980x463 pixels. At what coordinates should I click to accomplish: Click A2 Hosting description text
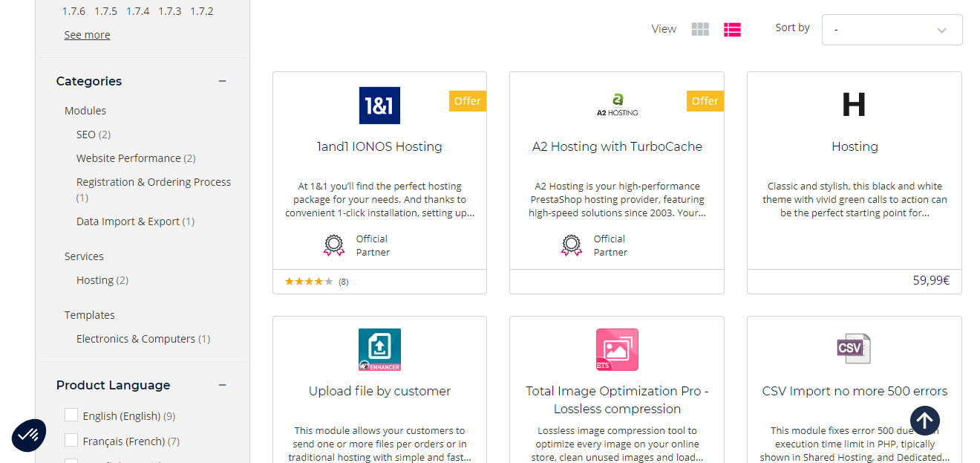pyautogui.click(x=617, y=199)
